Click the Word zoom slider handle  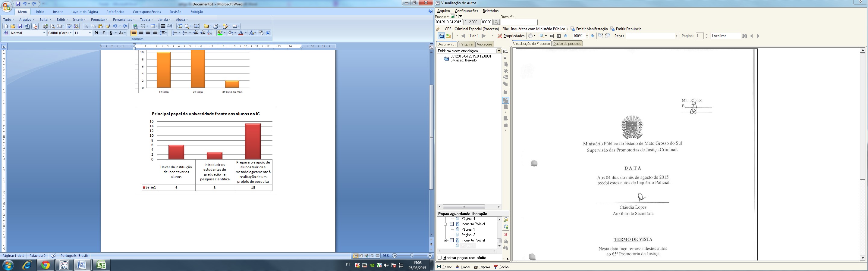pos(412,256)
